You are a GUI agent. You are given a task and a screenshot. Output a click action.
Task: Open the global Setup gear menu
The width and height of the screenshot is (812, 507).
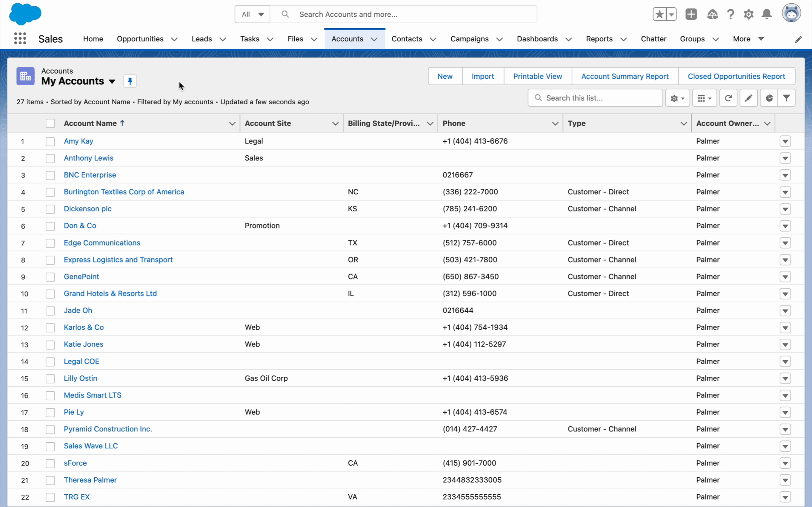coord(749,14)
